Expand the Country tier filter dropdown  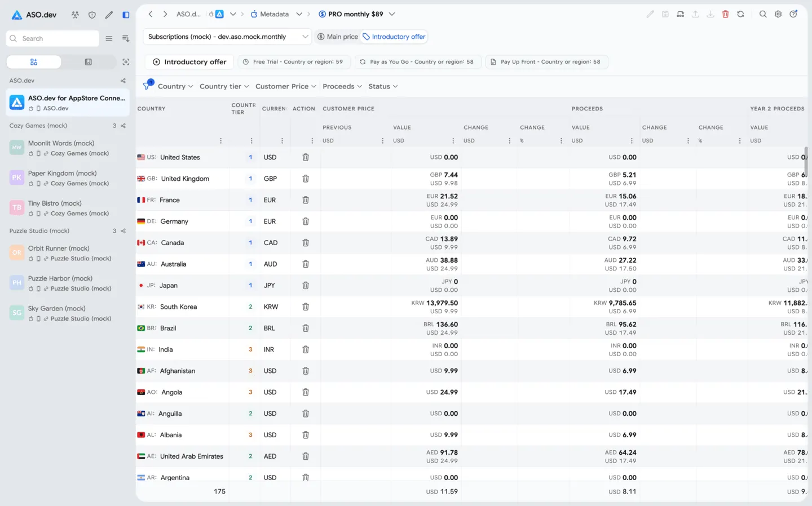point(224,86)
